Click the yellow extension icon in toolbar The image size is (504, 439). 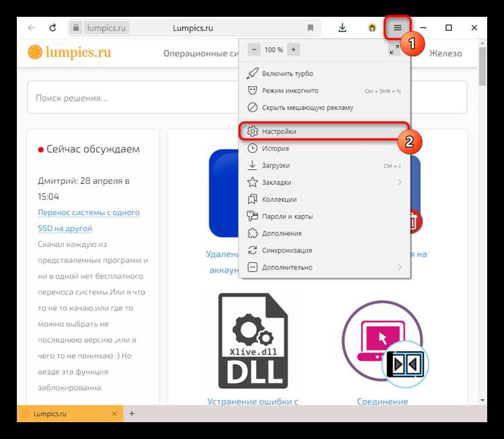pyautogui.click(x=372, y=28)
